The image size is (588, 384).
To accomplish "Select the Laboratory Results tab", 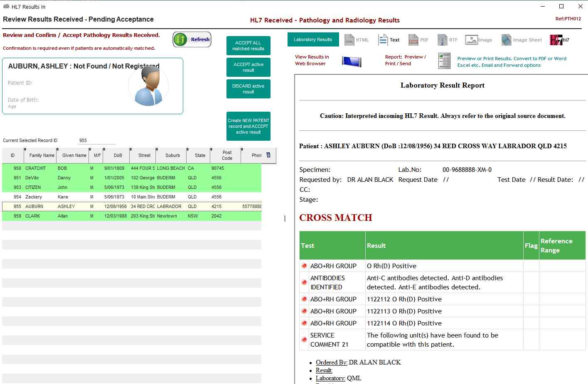I will 313,39.
